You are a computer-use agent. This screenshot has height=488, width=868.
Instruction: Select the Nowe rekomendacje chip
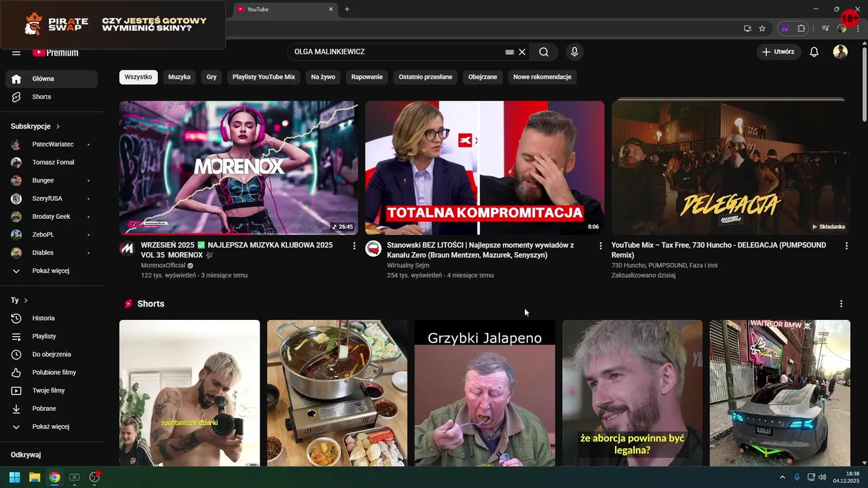[x=542, y=77]
